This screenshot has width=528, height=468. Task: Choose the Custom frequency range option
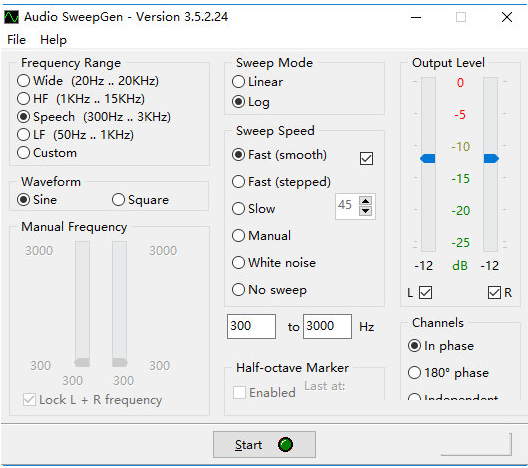point(47,153)
